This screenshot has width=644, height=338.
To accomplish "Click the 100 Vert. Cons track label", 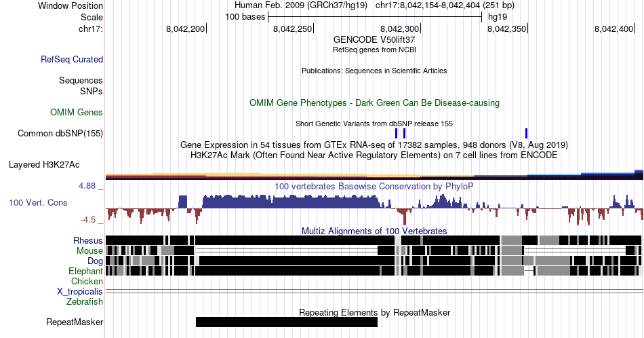I will (x=38, y=202).
